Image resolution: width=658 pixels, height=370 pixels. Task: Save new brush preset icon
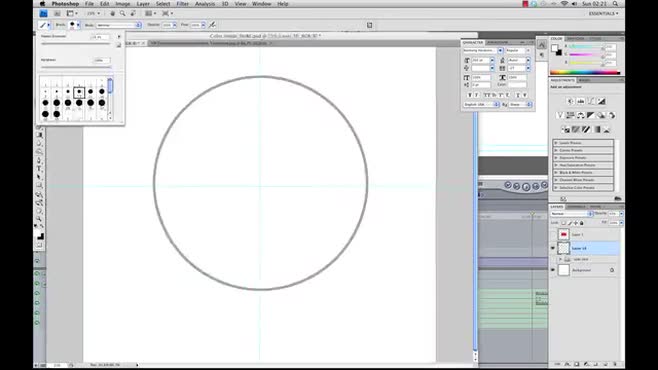point(119,45)
